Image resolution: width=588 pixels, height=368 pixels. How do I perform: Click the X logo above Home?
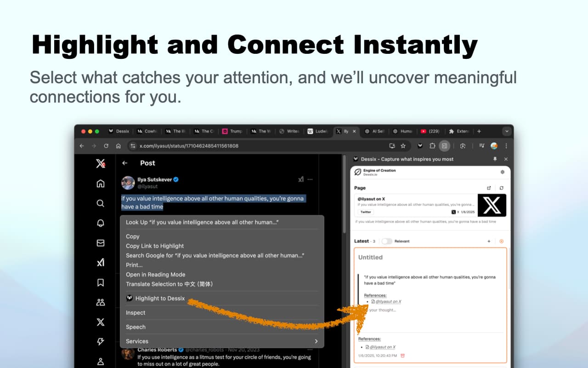pyautogui.click(x=100, y=163)
